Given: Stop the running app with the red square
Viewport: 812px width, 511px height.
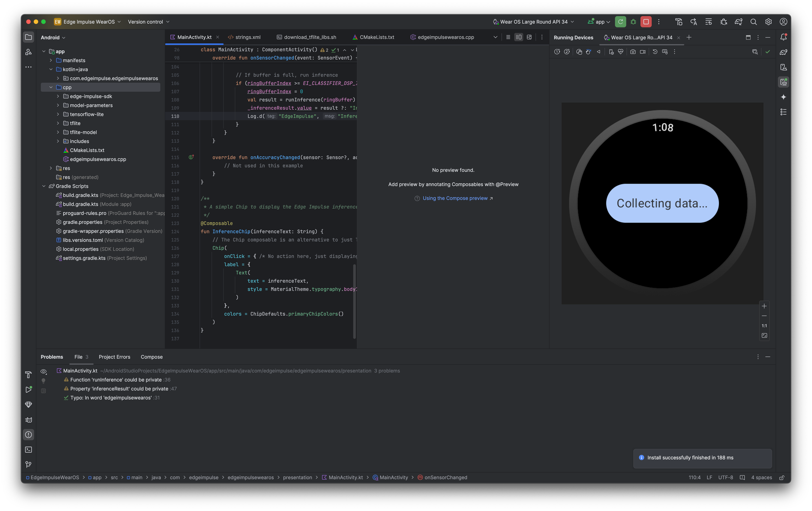Looking at the screenshot, I should (646, 21).
